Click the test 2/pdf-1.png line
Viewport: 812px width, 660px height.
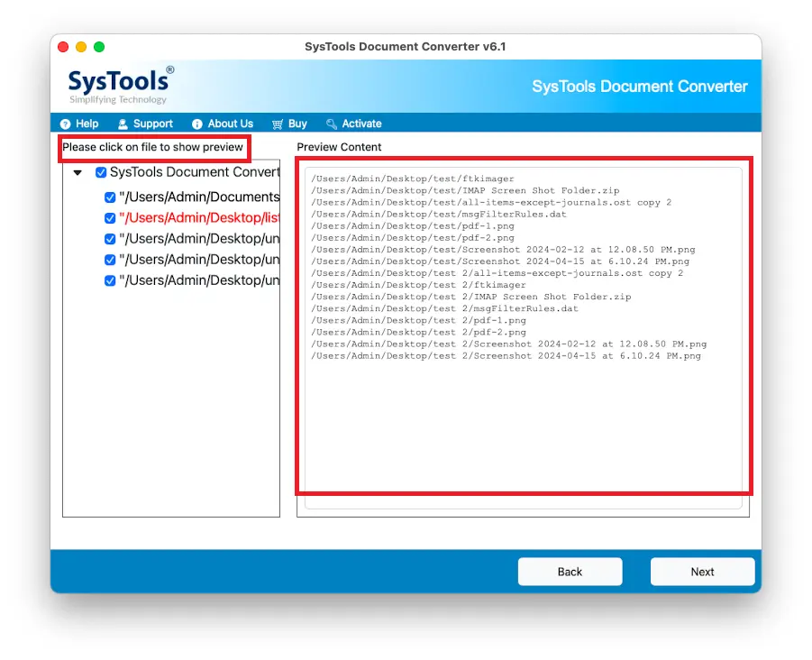[x=418, y=321]
